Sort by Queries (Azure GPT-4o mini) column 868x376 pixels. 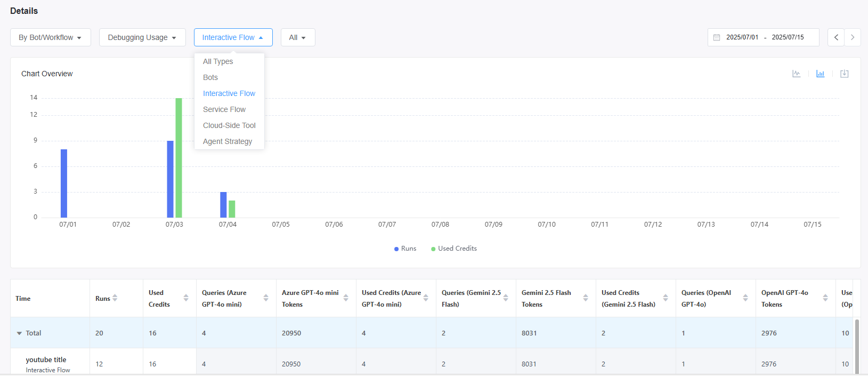pos(266,298)
